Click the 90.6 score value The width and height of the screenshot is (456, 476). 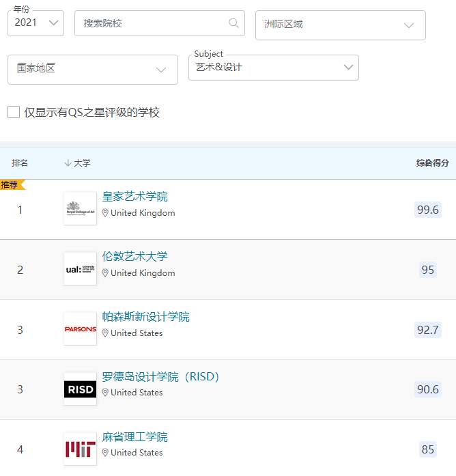428,389
